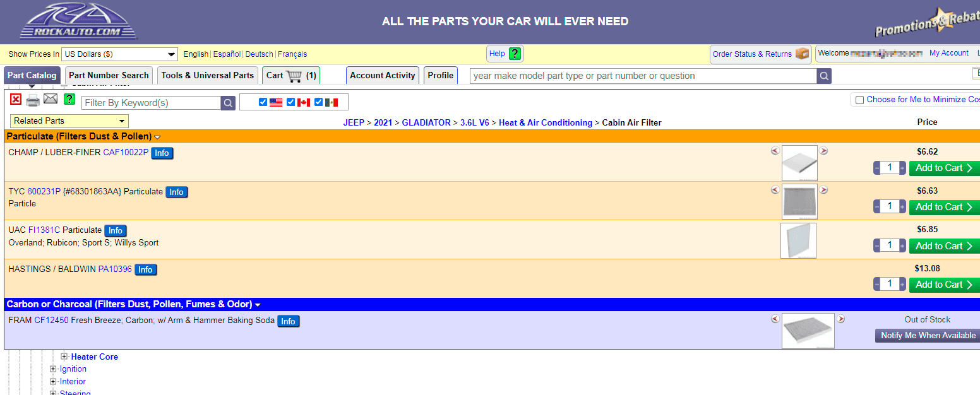This screenshot has height=395, width=980.
Task: Show next image for FRAM CF12450
Action: point(840,319)
